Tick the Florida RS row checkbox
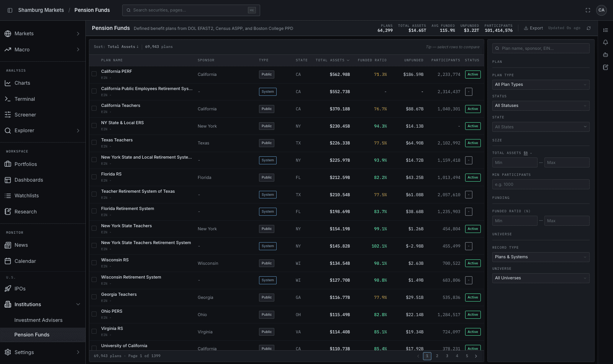This screenshot has height=364, width=613. click(94, 177)
